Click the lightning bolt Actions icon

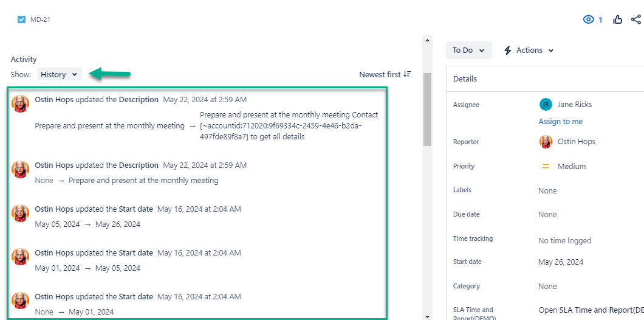(508, 50)
